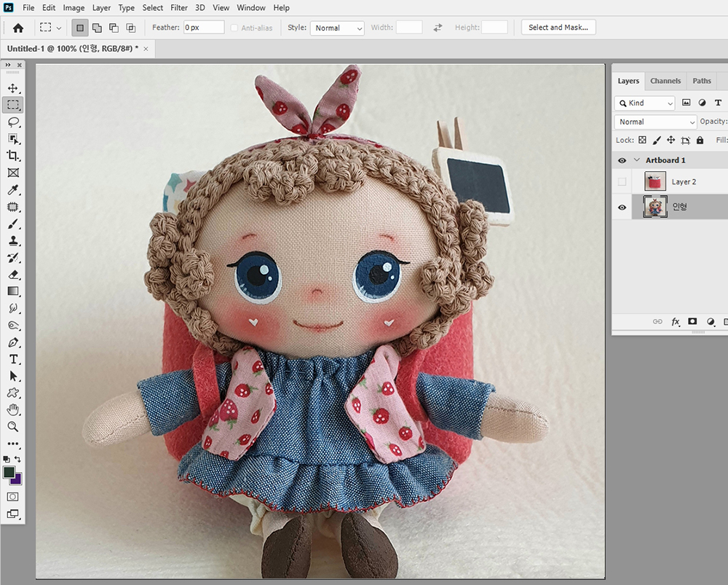
Task: Select the Zoom tool
Action: coord(13,427)
